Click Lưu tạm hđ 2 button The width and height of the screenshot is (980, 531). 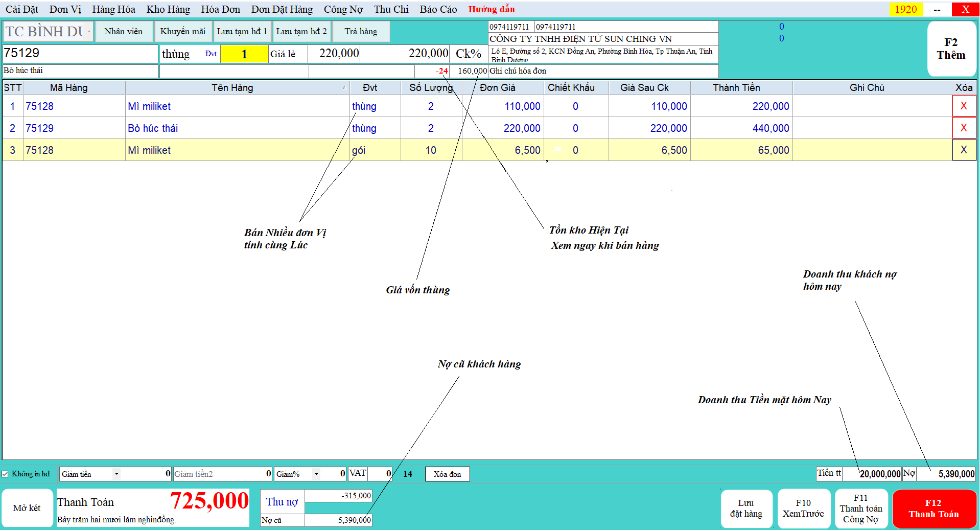click(x=301, y=31)
